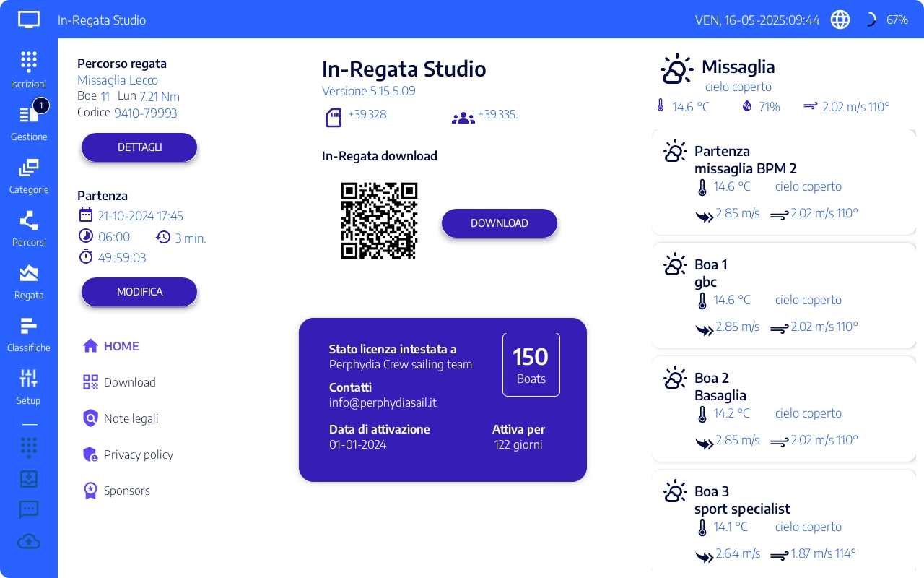This screenshot has height=578, width=924.
Task: Click the DETTAGLI button
Action: [x=139, y=147]
